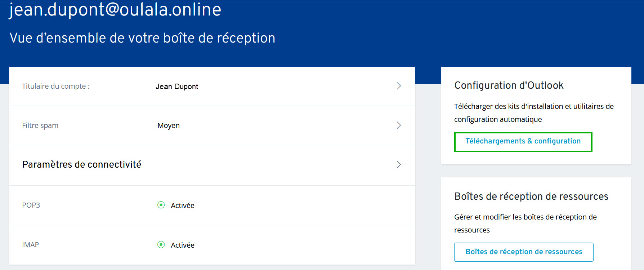Screen dimensions: 644x270
Task: Click the IMAP label
Action: pyautogui.click(x=30, y=245)
